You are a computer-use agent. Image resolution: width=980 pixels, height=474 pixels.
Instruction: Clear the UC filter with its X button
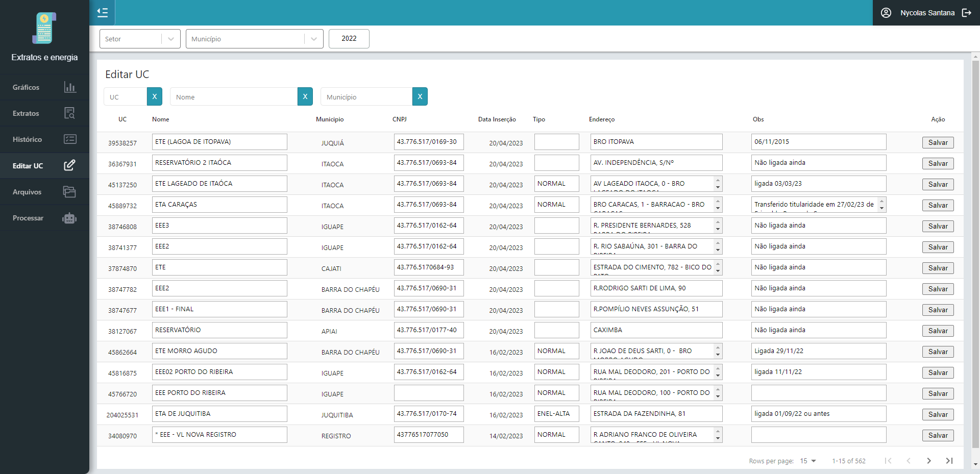point(155,96)
